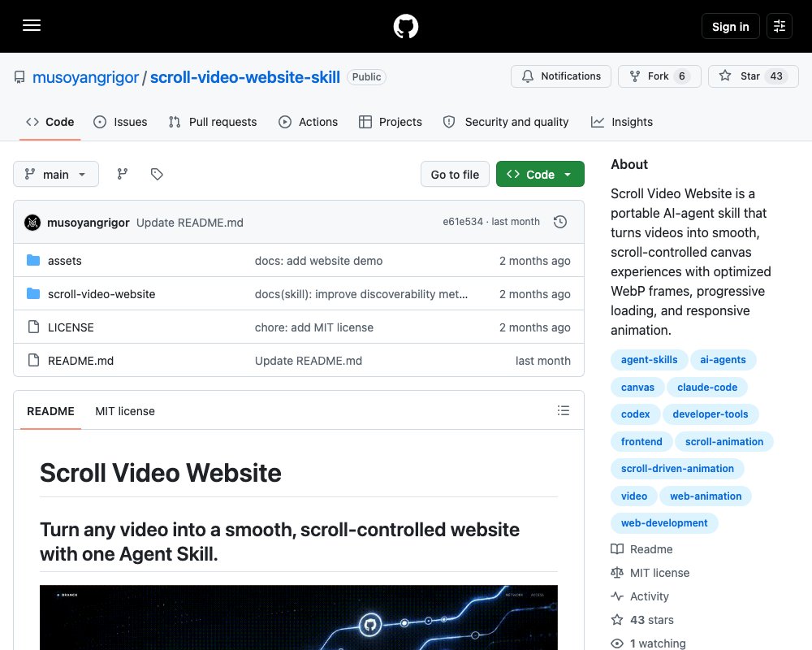Open the Projects tab
This screenshot has width=812, height=650.
pyautogui.click(x=391, y=122)
